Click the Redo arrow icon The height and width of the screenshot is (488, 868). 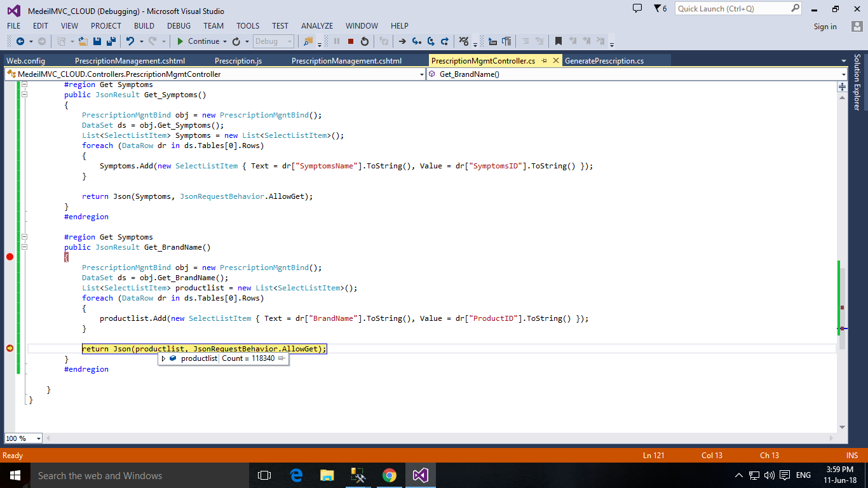pos(153,41)
